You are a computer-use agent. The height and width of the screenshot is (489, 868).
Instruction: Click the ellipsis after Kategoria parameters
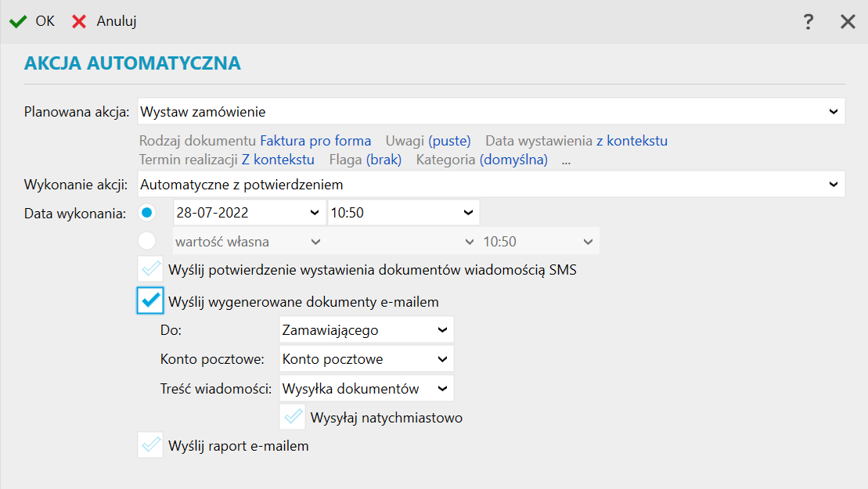click(566, 160)
